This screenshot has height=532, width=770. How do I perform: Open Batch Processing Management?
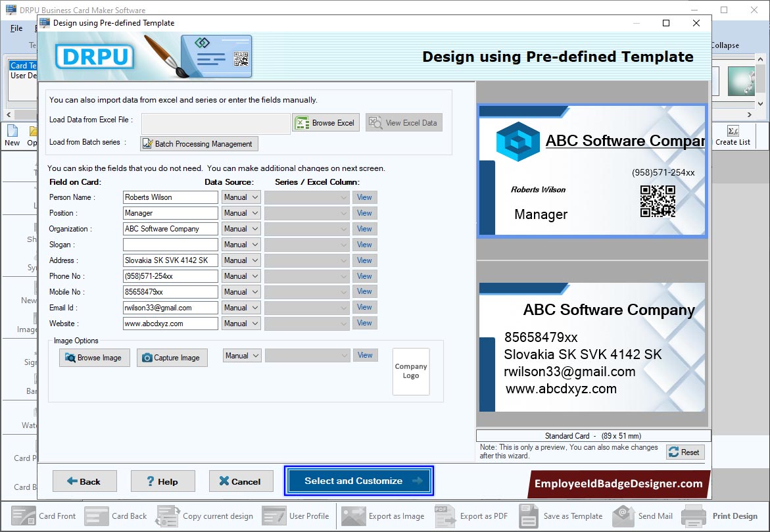point(199,143)
